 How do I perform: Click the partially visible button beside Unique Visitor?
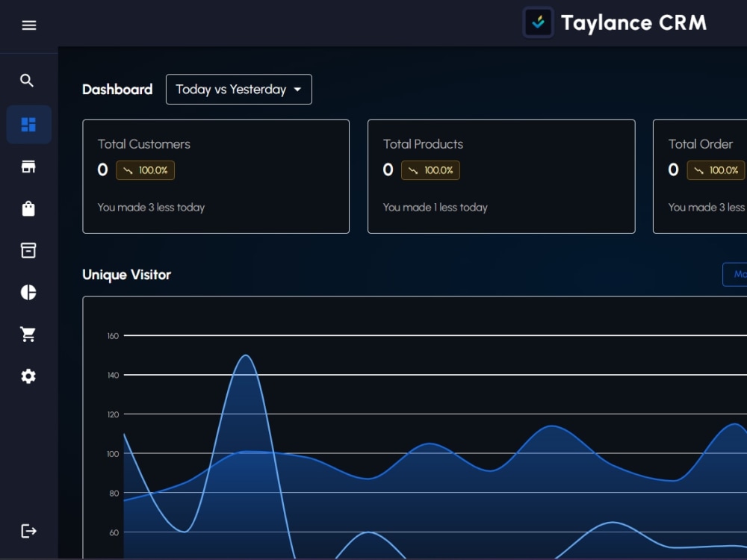pyautogui.click(x=734, y=274)
